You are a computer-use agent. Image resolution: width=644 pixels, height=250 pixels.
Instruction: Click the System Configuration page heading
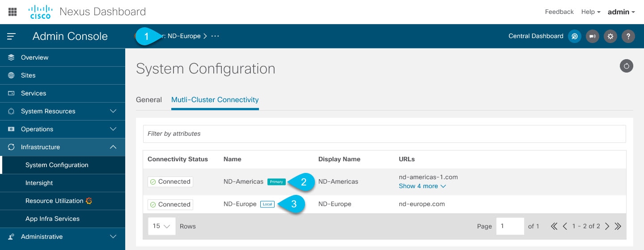206,69
